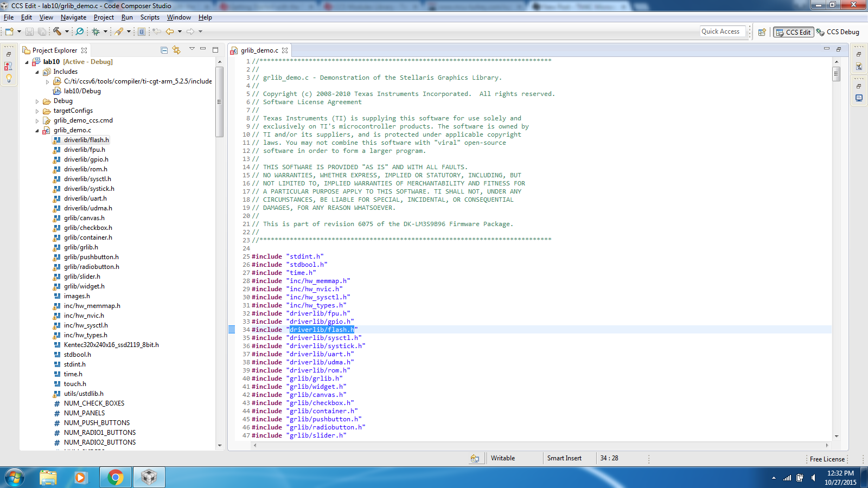Close the grlib_demo.c editor tab
The width and height of the screenshot is (868, 488).
(x=285, y=50)
